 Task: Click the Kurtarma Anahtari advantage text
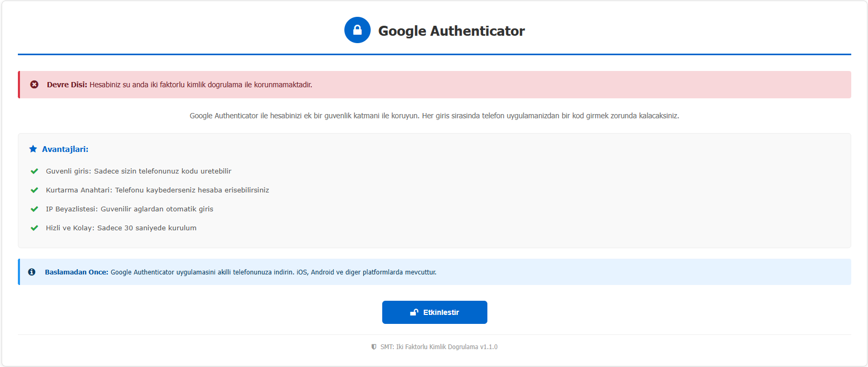pos(157,190)
